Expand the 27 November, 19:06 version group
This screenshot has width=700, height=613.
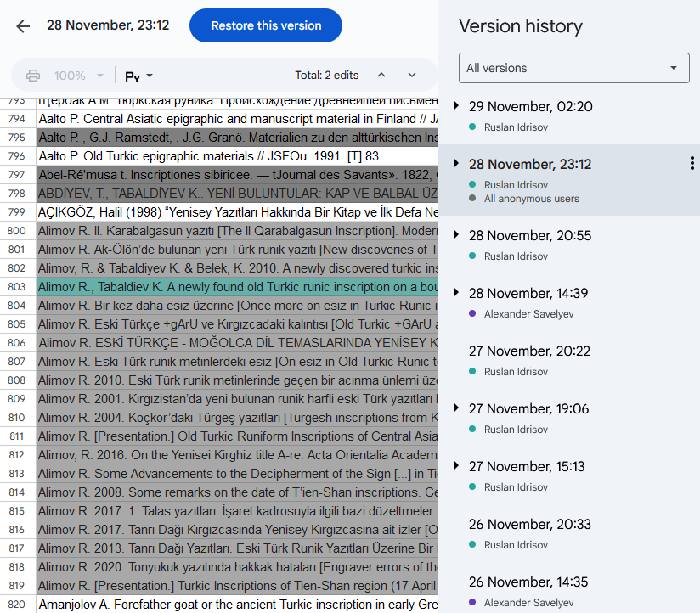[x=456, y=408]
